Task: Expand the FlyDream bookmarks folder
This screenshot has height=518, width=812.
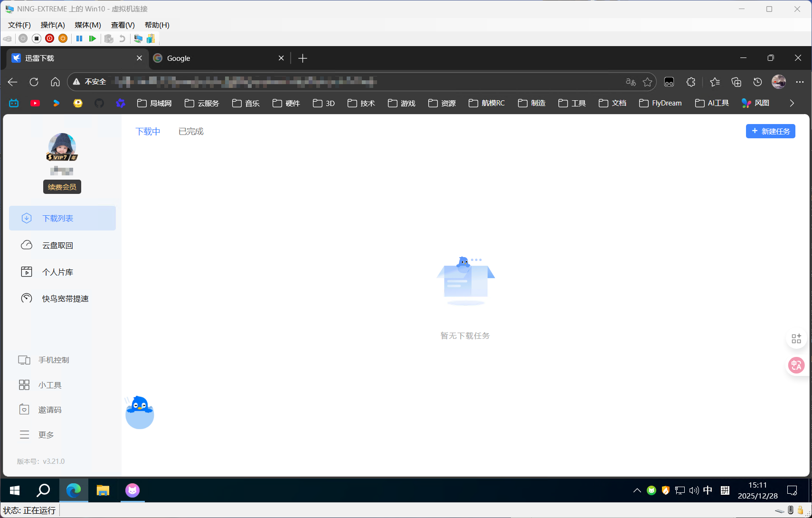Action: pyautogui.click(x=661, y=103)
